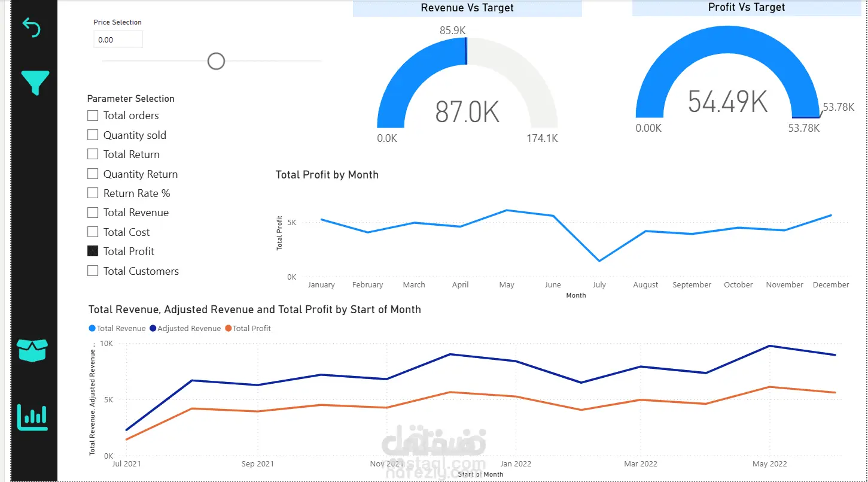Click the Price Selection label
Image resolution: width=868 pixels, height=482 pixels.
point(118,22)
